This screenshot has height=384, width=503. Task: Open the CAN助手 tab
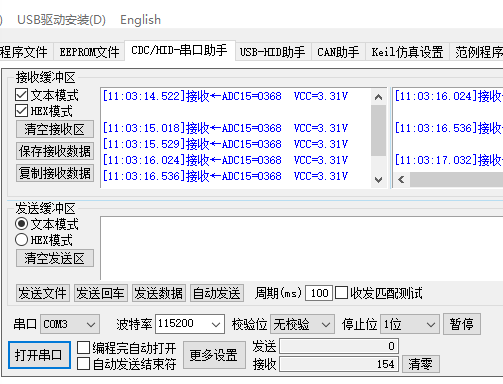pyautogui.click(x=338, y=52)
